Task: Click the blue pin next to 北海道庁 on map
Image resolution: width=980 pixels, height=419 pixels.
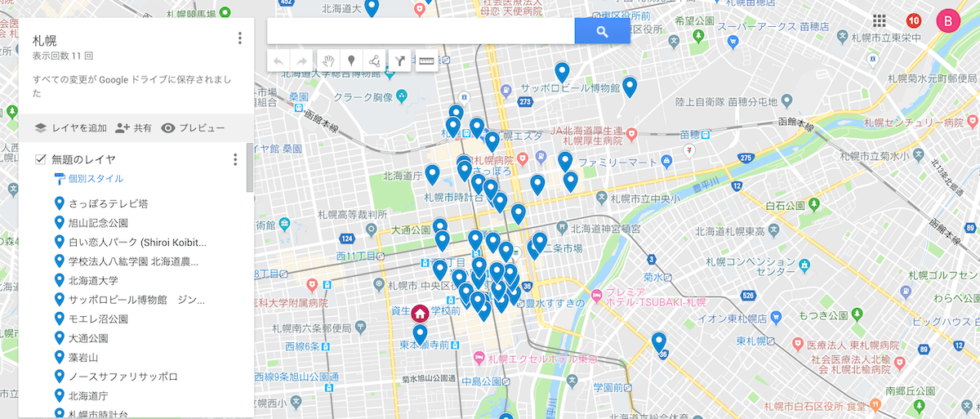Action: pyautogui.click(x=432, y=175)
